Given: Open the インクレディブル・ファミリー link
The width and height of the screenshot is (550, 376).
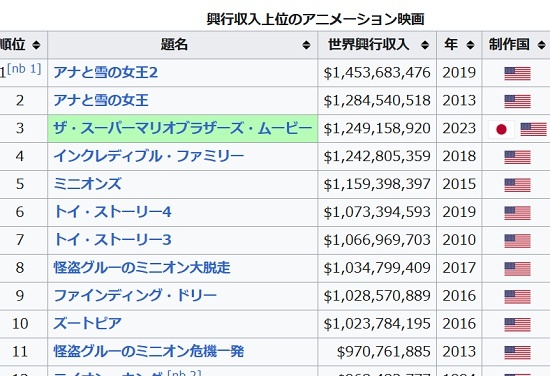Looking at the screenshot, I should pyautogui.click(x=149, y=156).
